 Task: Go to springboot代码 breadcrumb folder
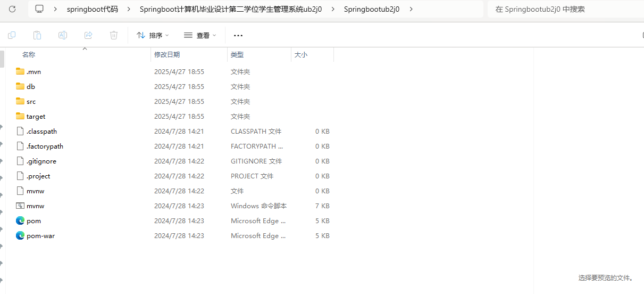tap(93, 9)
